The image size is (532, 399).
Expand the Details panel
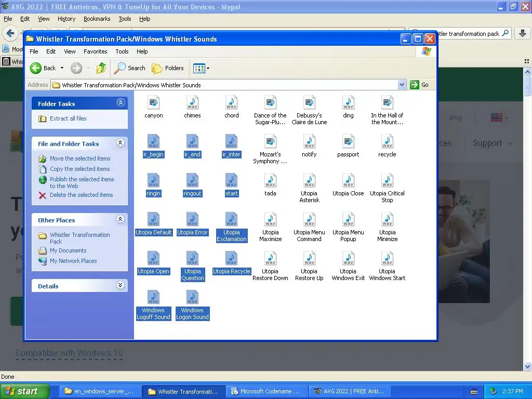(121, 285)
